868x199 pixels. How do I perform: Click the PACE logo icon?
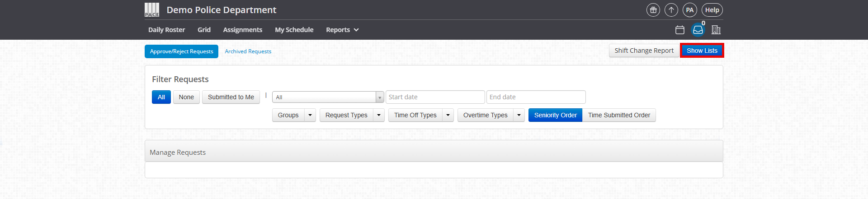point(152,10)
